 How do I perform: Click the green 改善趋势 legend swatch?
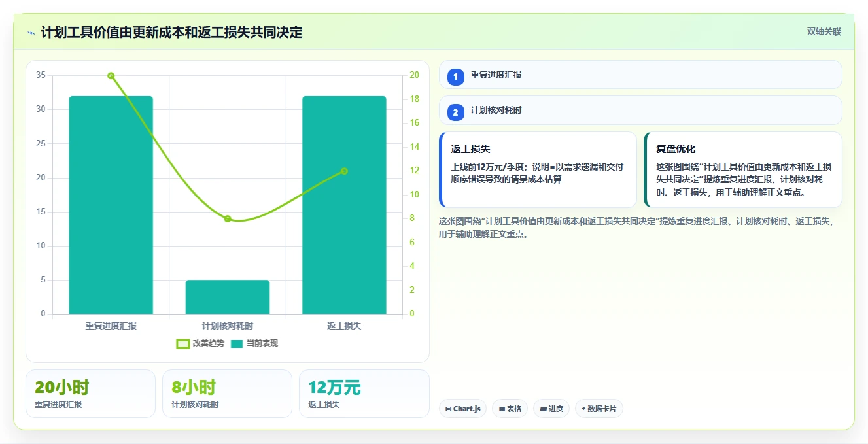183,343
